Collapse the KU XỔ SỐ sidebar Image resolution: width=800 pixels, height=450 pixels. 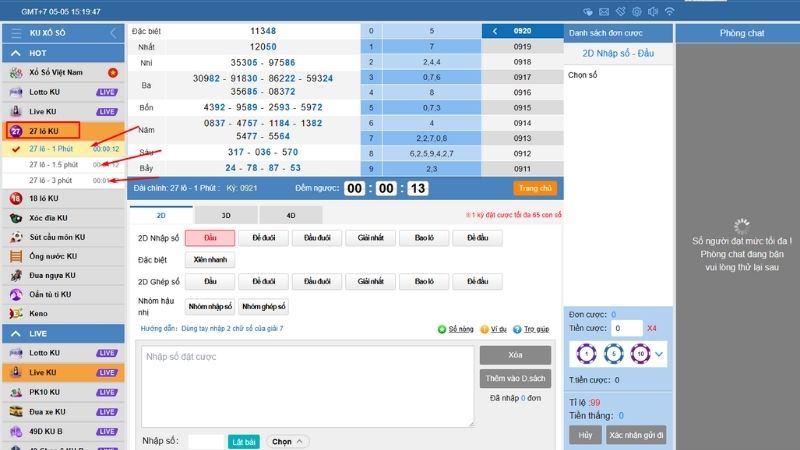tap(113, 33)
